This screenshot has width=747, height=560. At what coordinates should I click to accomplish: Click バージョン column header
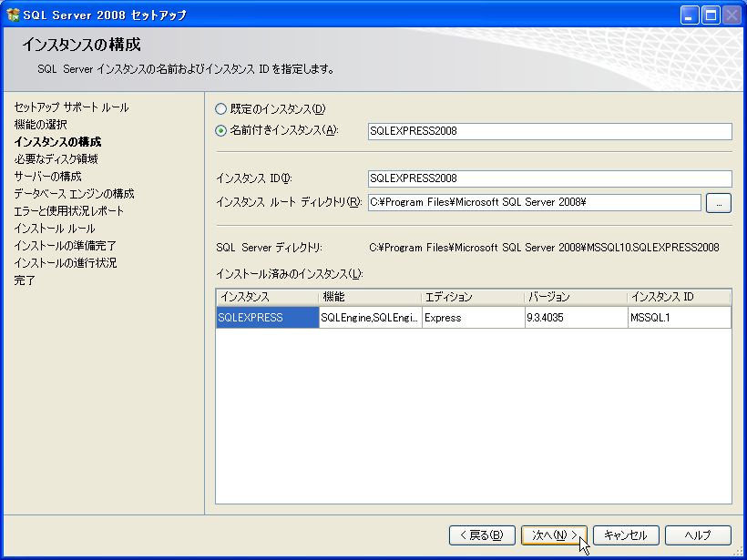[576, 297]
